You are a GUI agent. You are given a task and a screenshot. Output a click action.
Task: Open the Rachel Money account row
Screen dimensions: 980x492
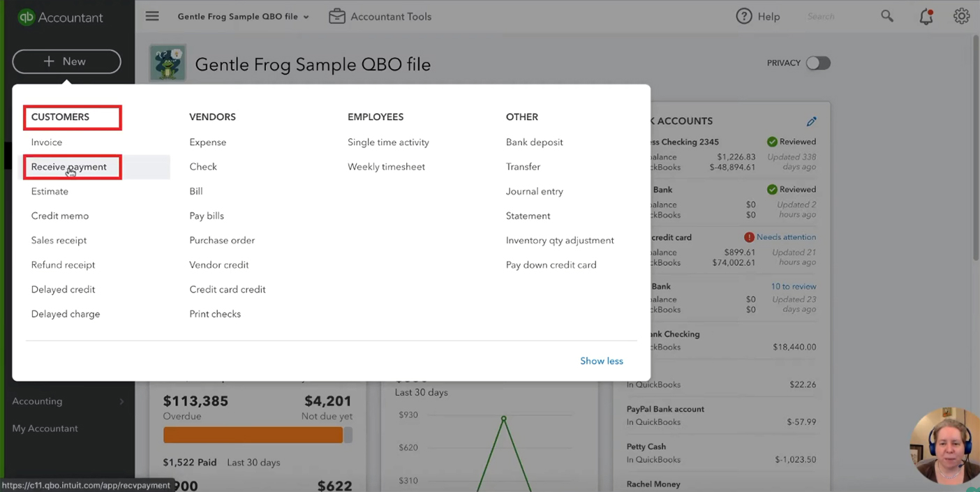pyautogui.click(x=721, y=484)
